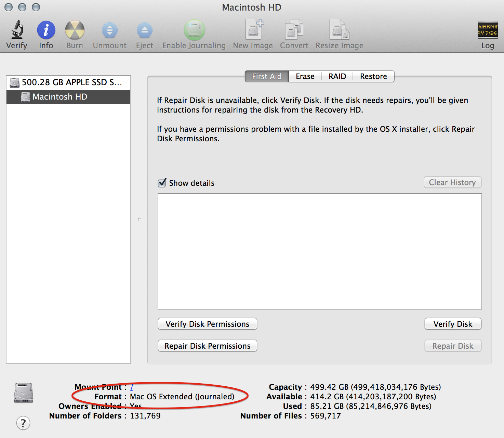Switch to the RAID tab
This screenshot has height=438, width=504.
(337, 76)
